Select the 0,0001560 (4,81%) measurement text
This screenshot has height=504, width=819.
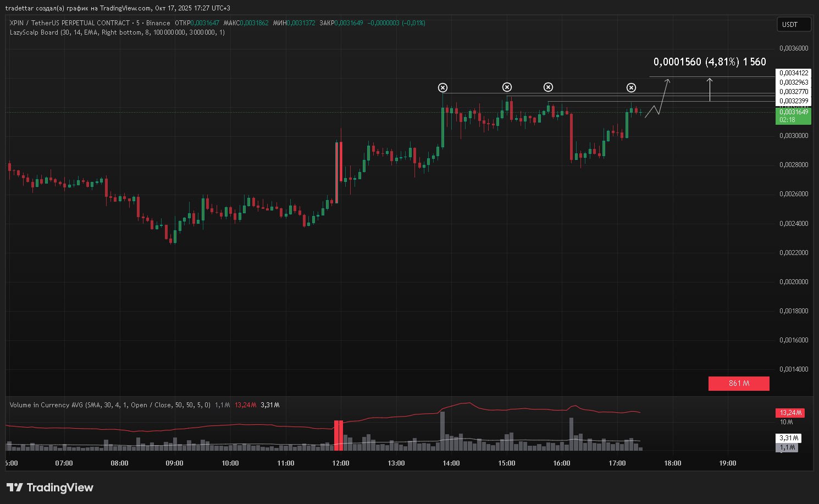709,62
